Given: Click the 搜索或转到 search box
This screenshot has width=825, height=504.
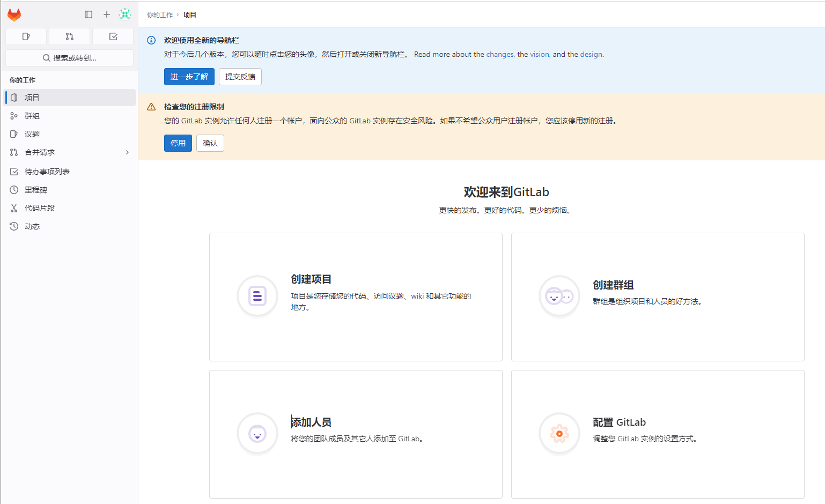Looking at the screenshot, I should (70, 58).
